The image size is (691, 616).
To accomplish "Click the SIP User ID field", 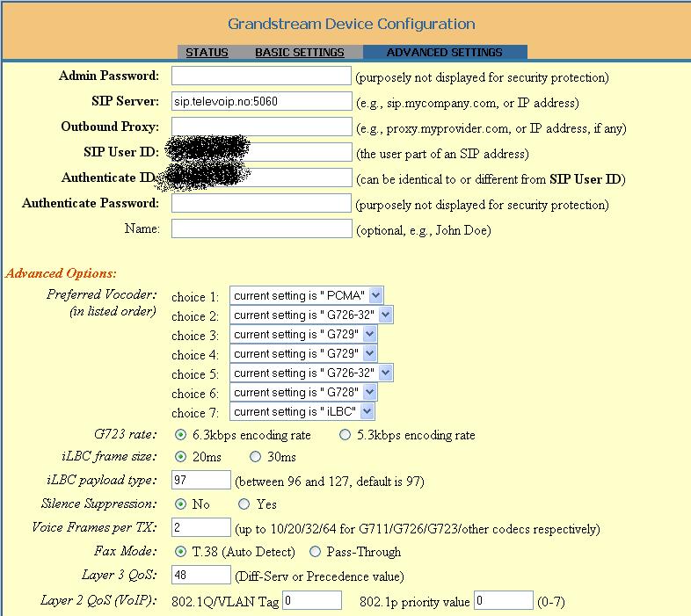I will tap(261, 152).
